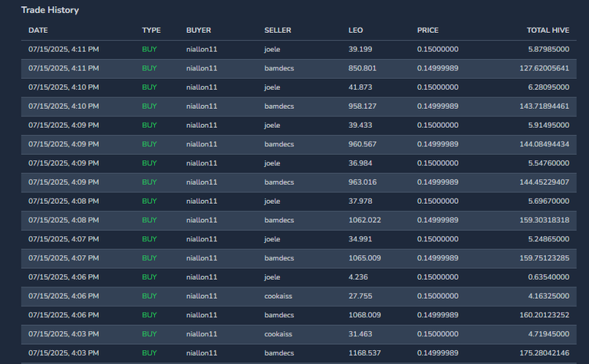Select total value 6.28095000
Viewport: 589px width, 364px height.
point(549,87)
